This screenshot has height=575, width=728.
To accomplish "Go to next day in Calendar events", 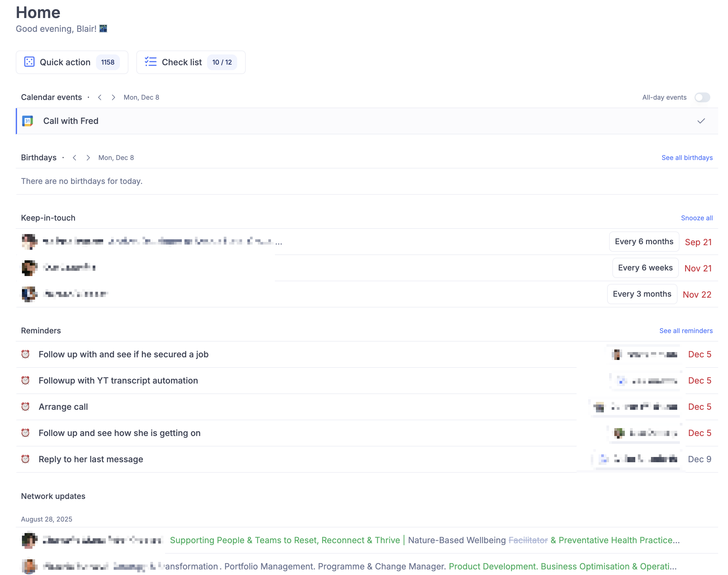I will pos(113,97).
